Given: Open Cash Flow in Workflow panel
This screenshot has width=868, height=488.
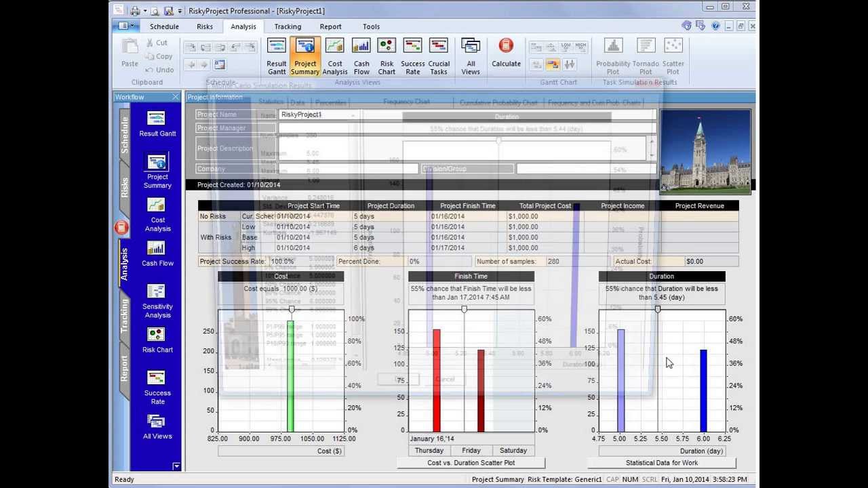Looking at the screenshot, I should 157,253.
